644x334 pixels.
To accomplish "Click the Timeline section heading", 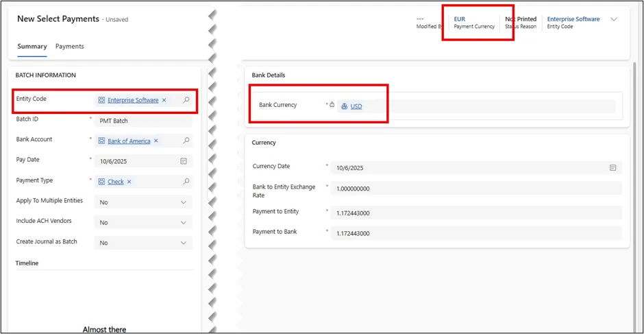I will [x=27, y=263].
